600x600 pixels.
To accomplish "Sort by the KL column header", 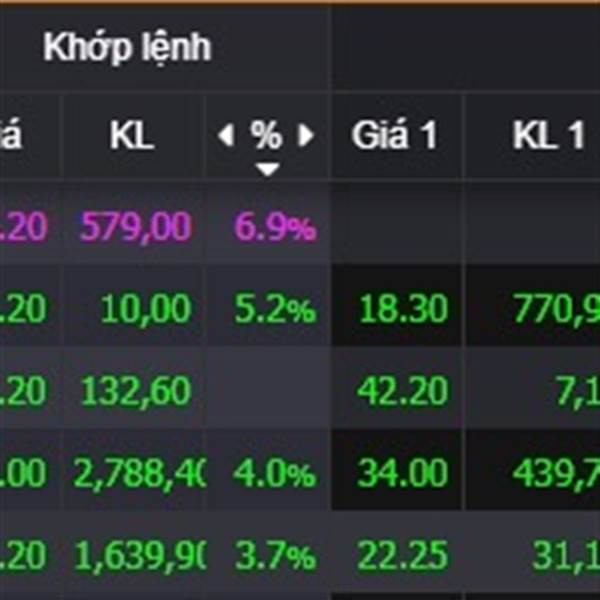I will coord(132,135).
